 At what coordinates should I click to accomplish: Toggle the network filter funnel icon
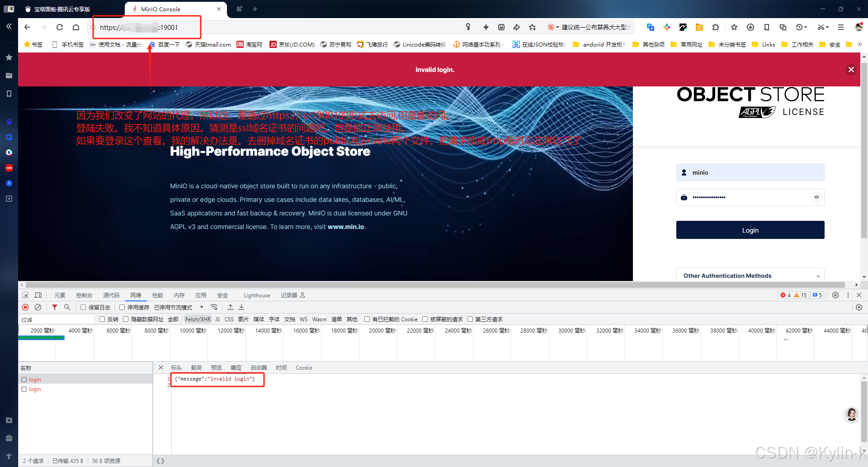(x=54, y=307)
